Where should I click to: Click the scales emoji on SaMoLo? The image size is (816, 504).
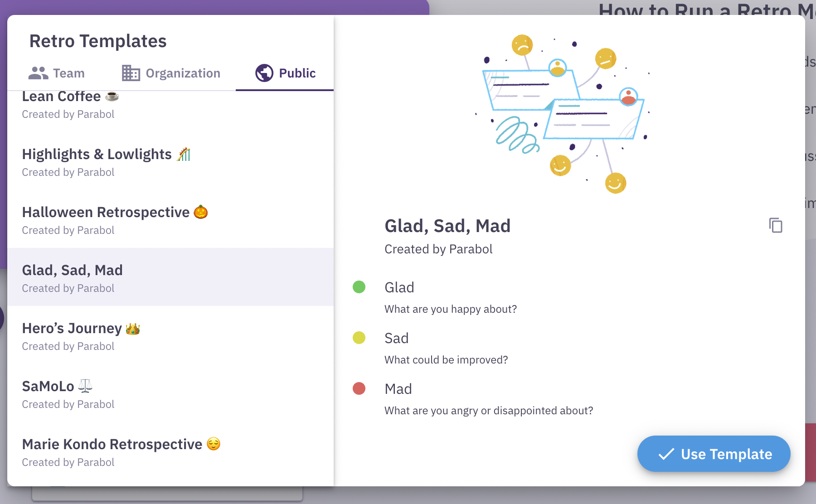[85, 385]
